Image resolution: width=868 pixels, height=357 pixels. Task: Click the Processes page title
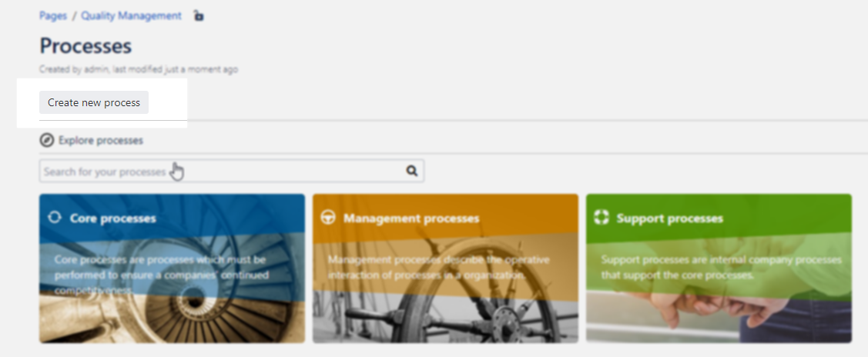[85, 46]
